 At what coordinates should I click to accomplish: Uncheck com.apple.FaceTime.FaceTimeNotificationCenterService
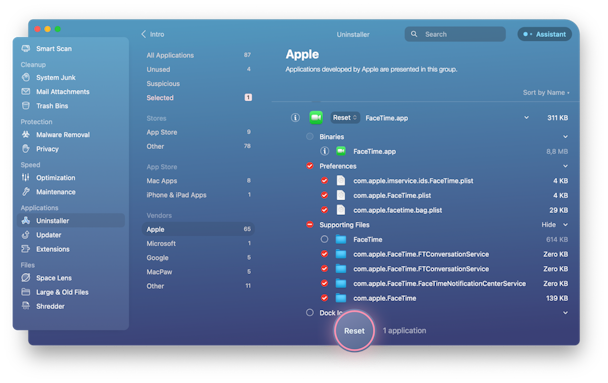[x=325, y=283]
